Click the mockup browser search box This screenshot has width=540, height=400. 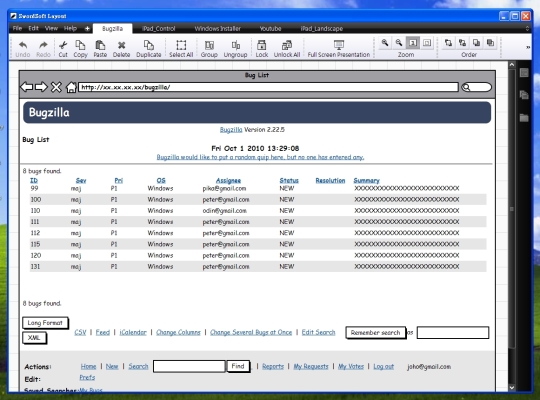(477, 87)
